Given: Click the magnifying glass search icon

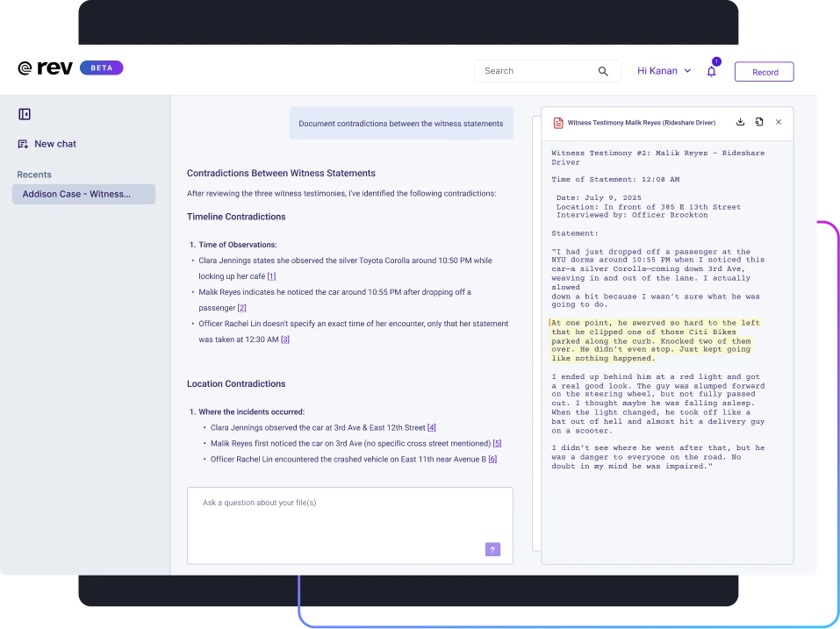Looking at the screenshot, I should click(x=603, y=71).
